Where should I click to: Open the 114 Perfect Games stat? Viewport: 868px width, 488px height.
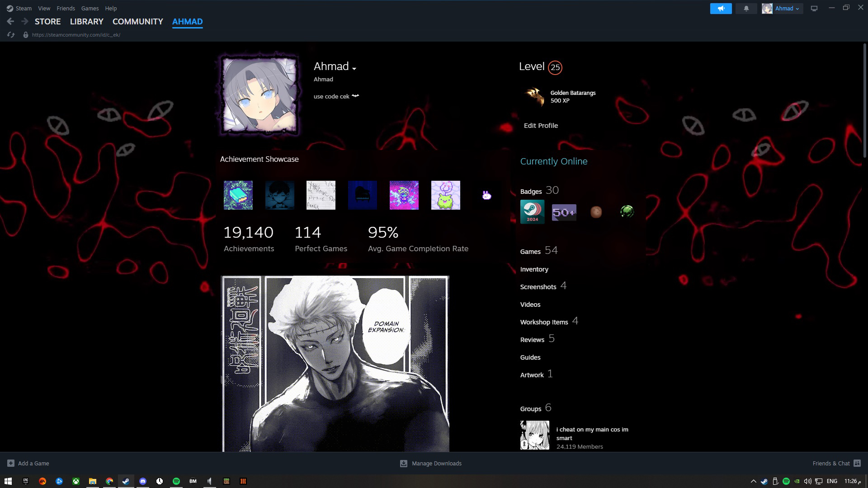pyautogui.click(x=321, y=239)
